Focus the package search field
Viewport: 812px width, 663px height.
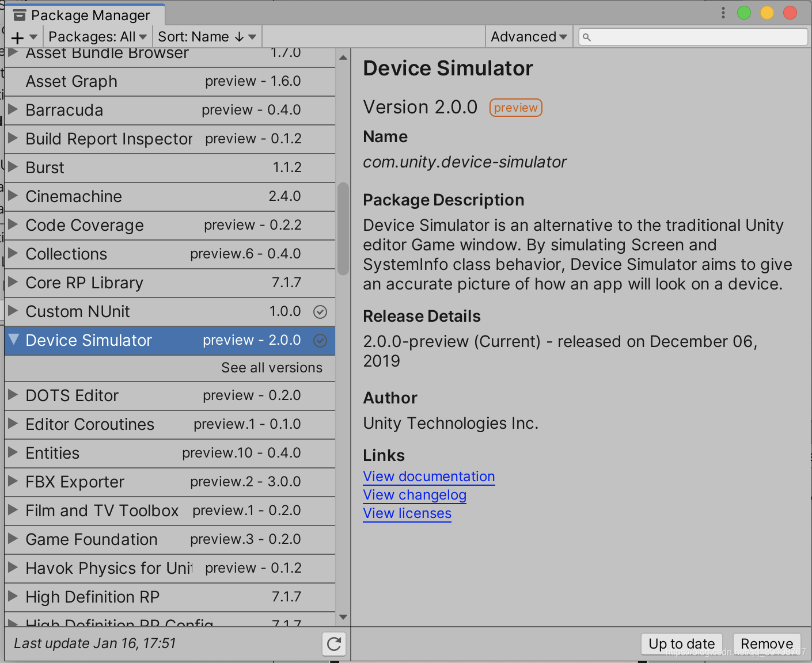coord(693,37)
